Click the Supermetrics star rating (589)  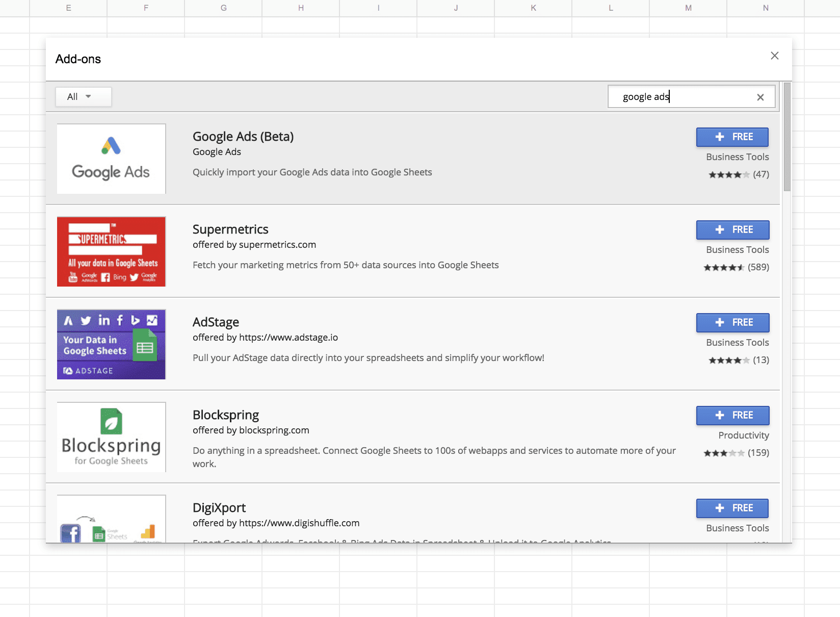coord(736,267)
